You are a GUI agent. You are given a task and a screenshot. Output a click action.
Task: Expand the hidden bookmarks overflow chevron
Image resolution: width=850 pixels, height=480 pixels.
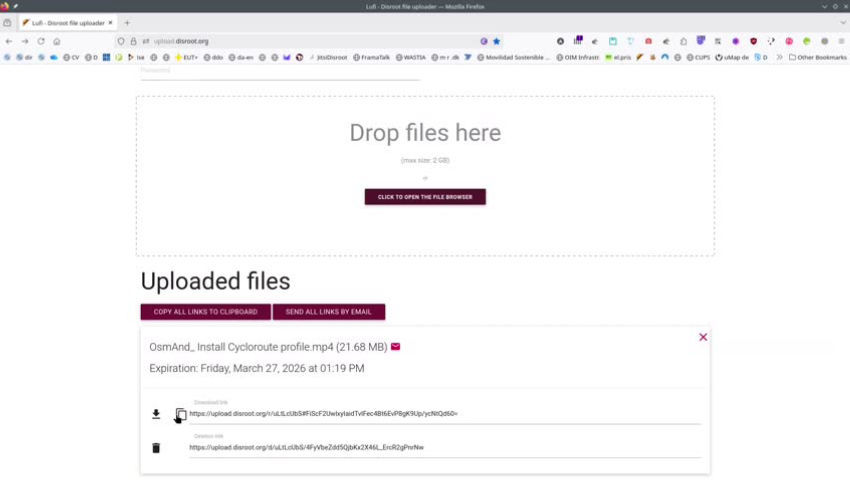click(x=779, y=57)
